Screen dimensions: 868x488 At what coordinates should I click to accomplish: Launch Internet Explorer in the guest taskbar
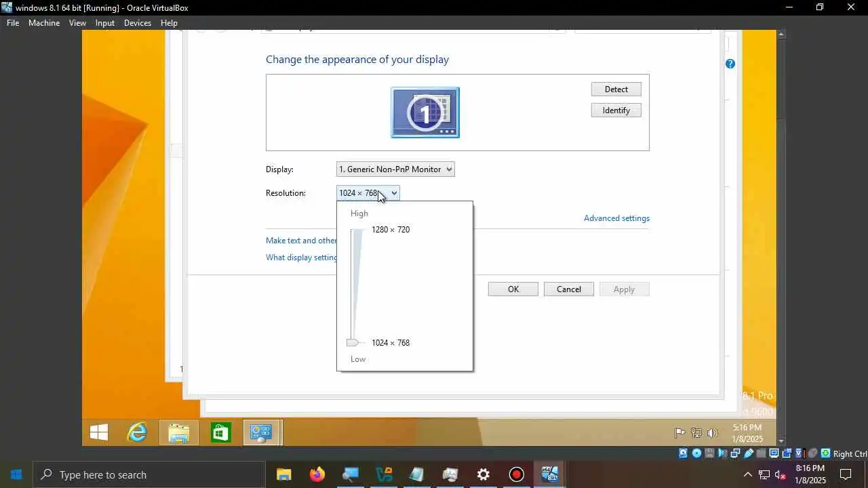pos(138,432)
